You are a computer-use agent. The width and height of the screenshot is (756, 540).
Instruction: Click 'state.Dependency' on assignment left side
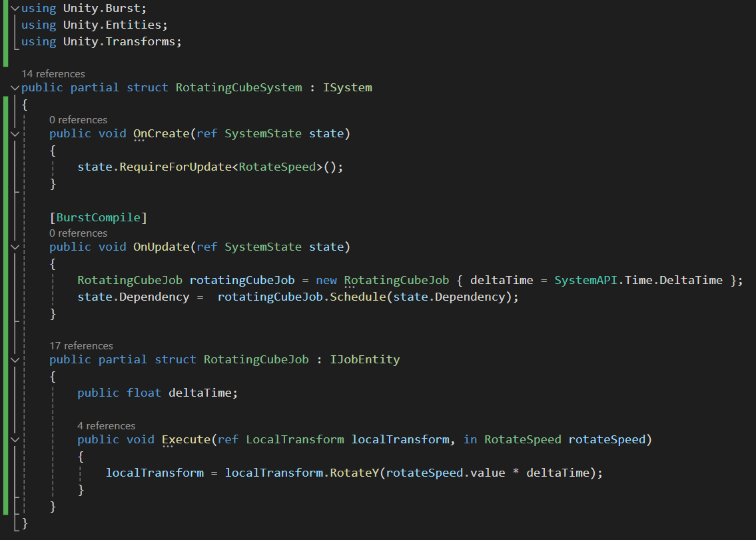point(134,297)
